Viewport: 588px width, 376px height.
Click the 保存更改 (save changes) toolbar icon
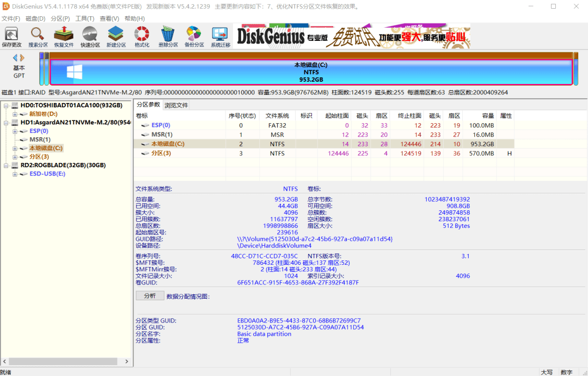[x=11, y=37]
